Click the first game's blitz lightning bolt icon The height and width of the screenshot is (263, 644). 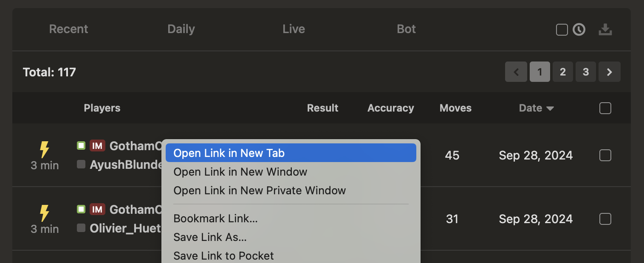44,149
